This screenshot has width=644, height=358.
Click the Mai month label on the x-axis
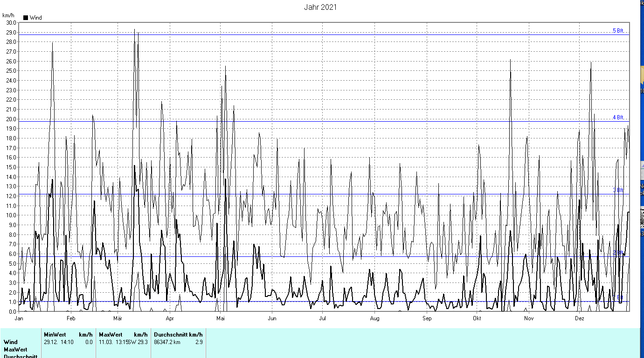pyautogui.click(x=221, y=319)
